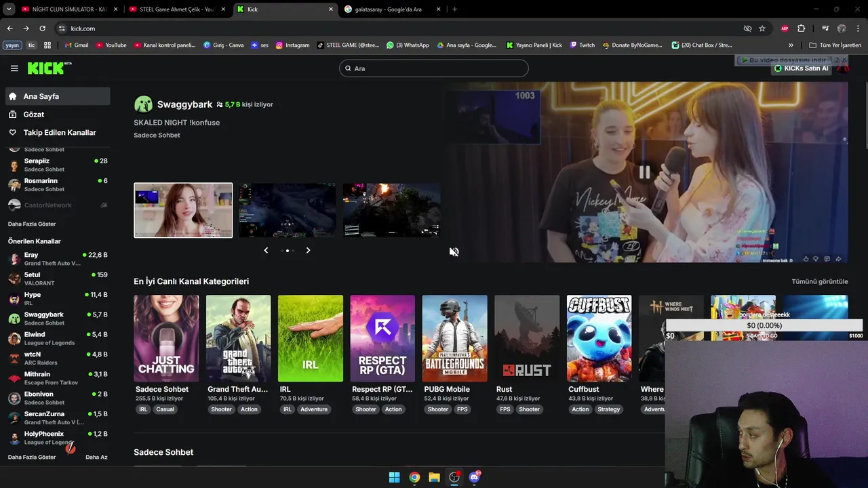Open the Swaggybark channel name link
This screenshot has width=868, height=488.
pyautogui.click(x=184, y=104)
